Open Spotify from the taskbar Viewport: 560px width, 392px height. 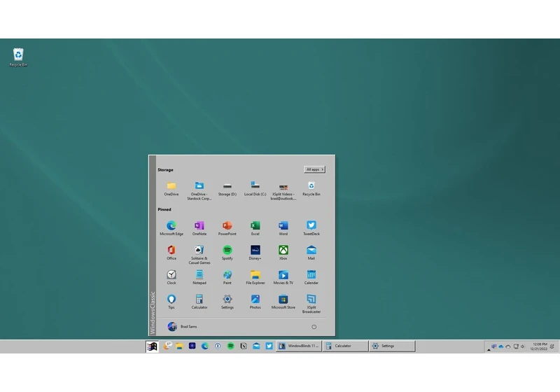tap(231, 346)
